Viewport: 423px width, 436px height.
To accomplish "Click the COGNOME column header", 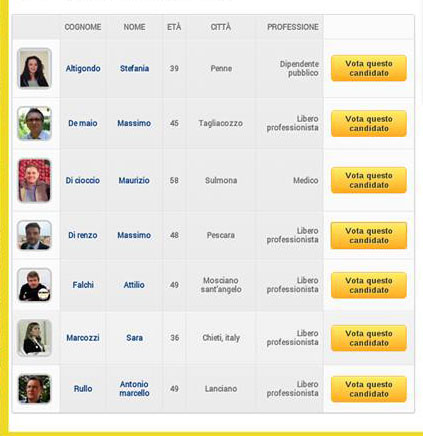I will [x=83, y=27].
